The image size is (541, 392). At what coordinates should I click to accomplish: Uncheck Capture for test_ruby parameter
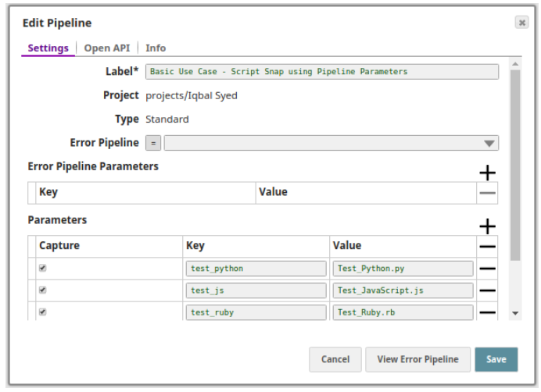(42, 312)
